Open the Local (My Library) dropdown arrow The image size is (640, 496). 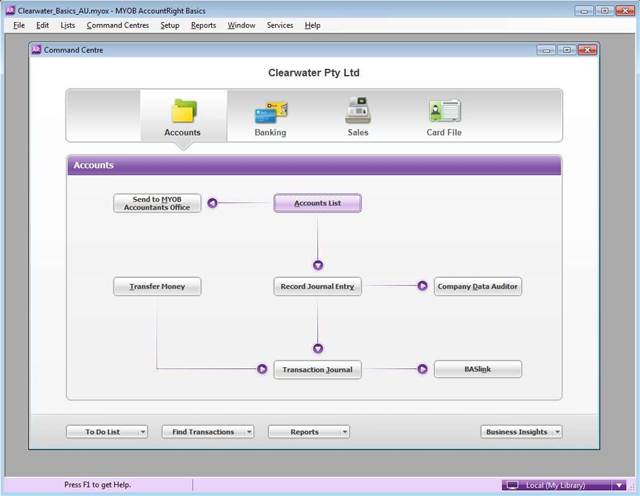(619, 485)
